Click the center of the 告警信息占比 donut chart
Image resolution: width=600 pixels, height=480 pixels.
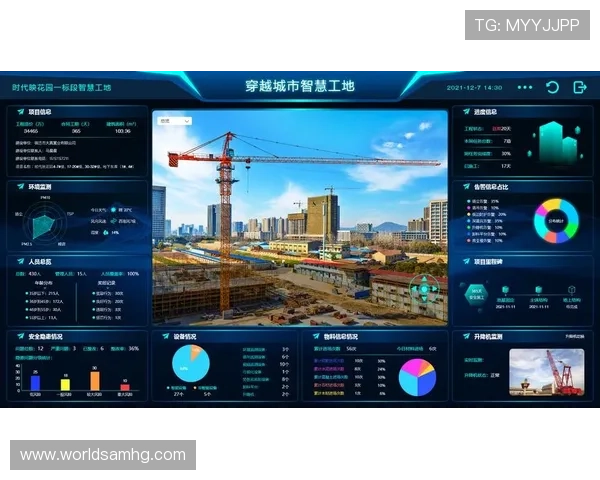point(556,221)
